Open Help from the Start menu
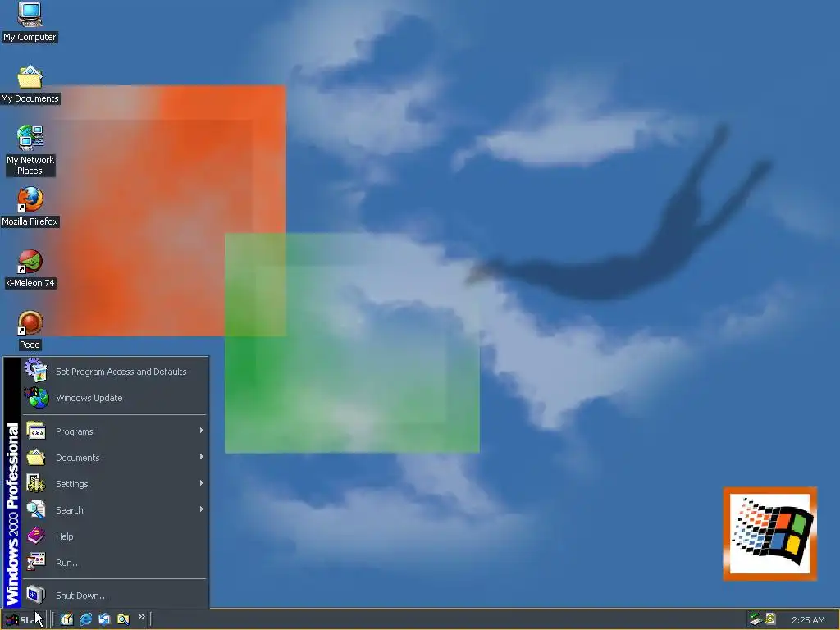 115,536
